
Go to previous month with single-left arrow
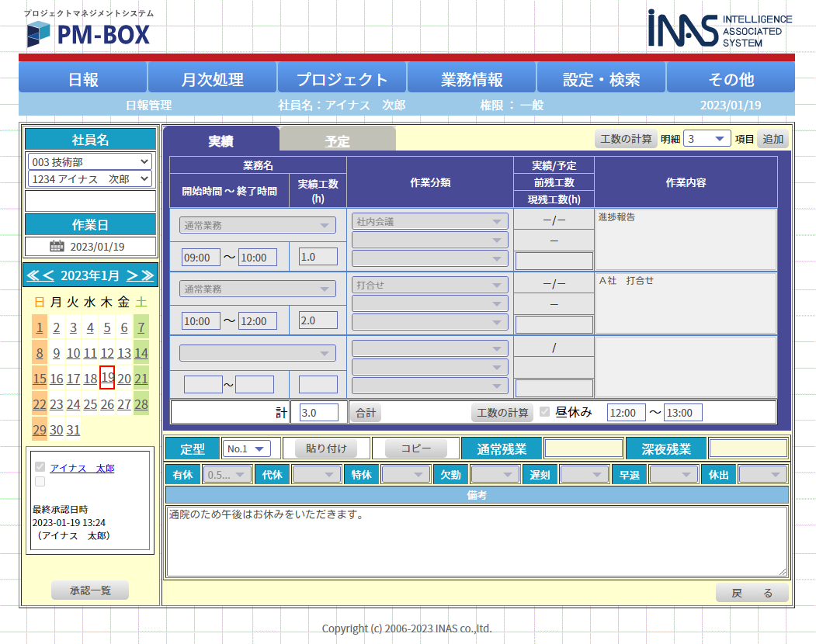48,275
